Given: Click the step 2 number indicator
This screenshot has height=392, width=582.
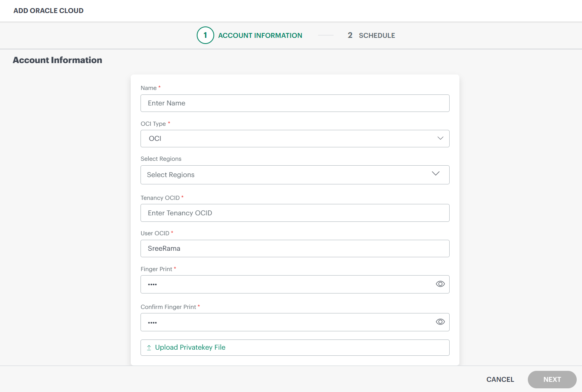Looking at the screenshot, I should coord(350,35).
